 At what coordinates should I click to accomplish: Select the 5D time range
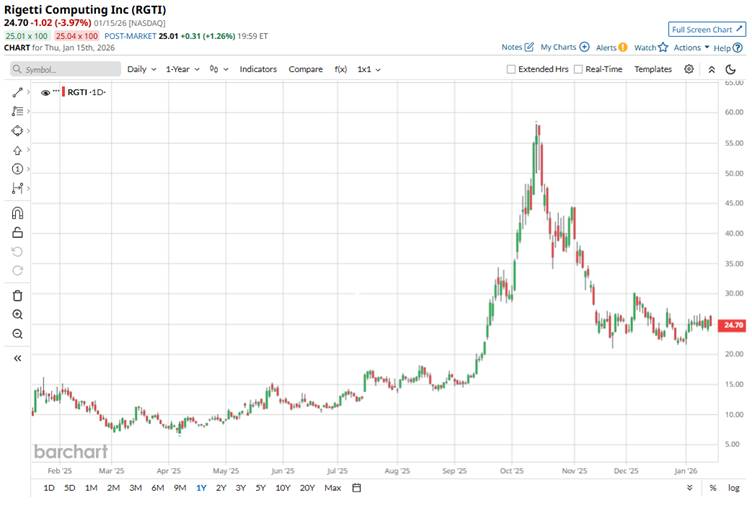point(70,488)
